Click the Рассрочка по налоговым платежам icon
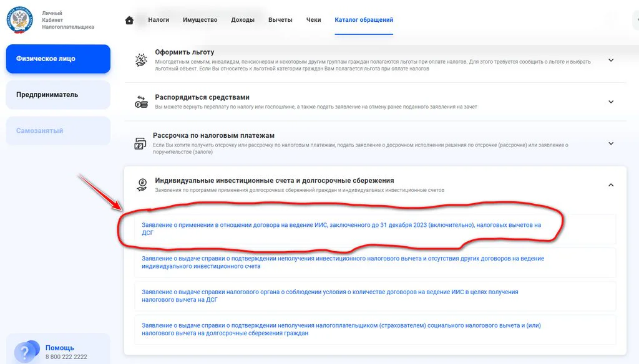The image size is (639, 364). (x=140, y=143)
